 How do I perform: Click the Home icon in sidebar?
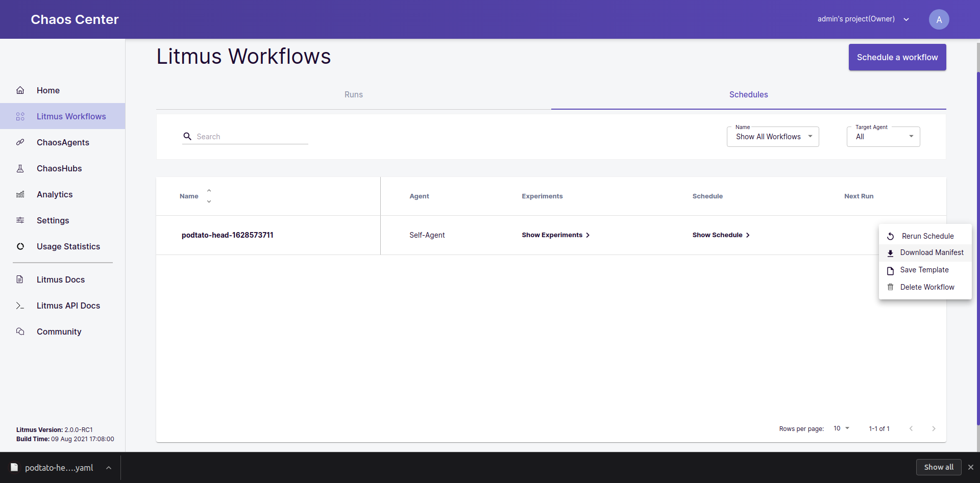[20, 90]
